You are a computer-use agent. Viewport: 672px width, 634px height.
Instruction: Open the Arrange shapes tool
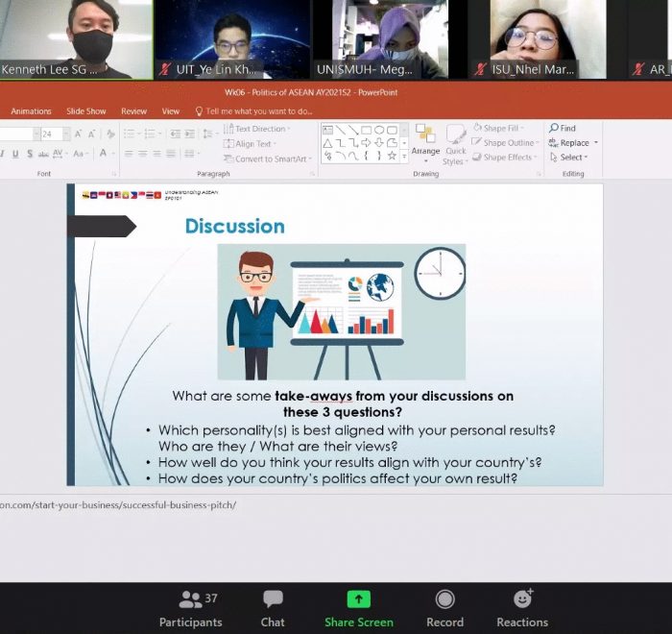pos(425,141)
